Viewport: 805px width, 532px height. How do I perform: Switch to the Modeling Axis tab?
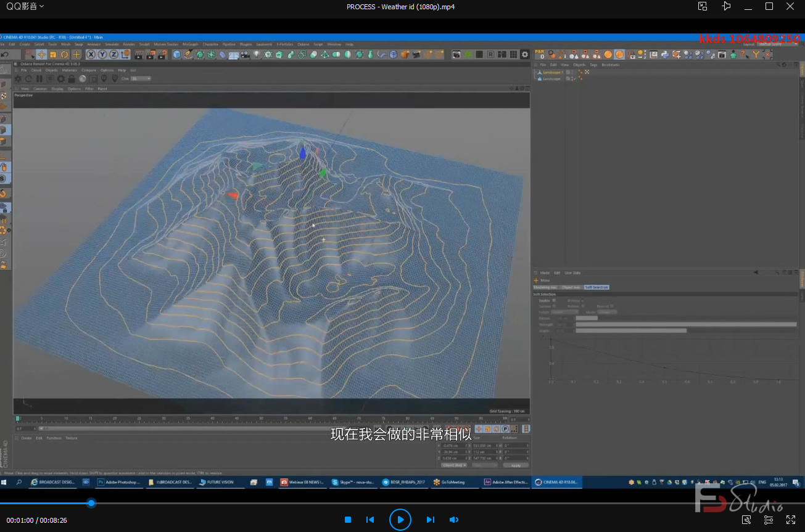pyautogui.click(x=545, y=287)
